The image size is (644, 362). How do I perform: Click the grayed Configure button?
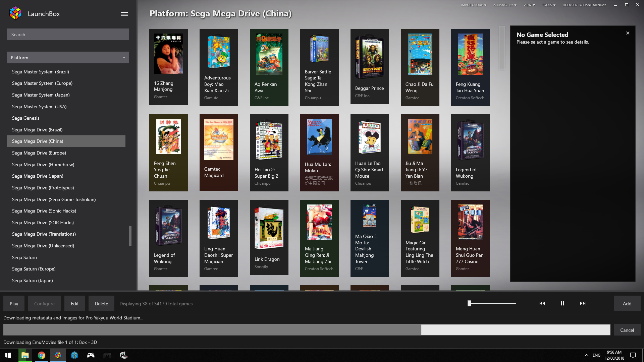tap(44, 304)
